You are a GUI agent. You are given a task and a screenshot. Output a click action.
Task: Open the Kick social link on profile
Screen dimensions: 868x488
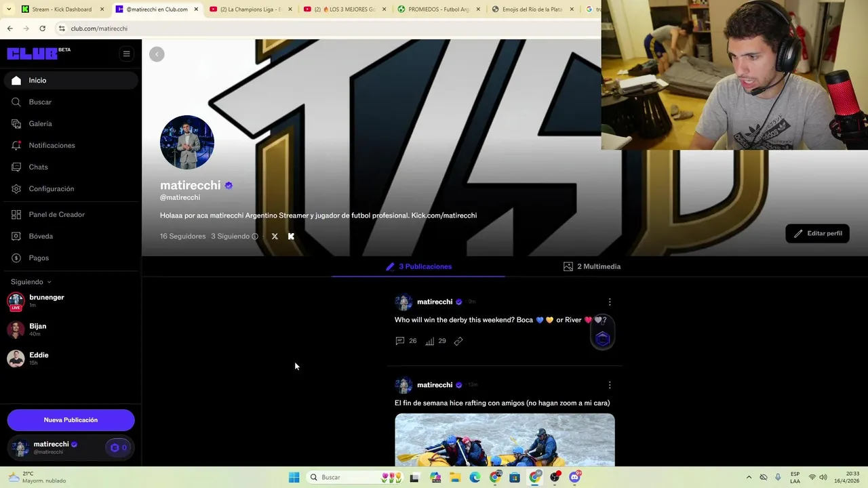291,237
